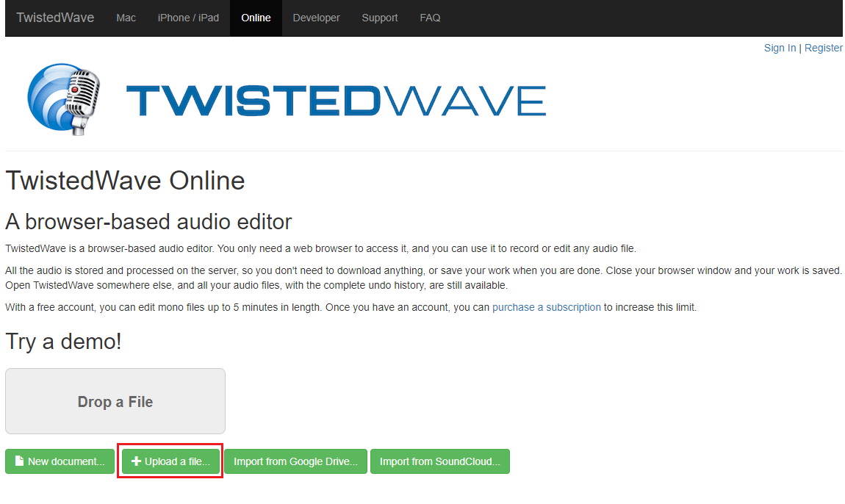Screen dimensions: 845x504
Task: Click the document icon on New document
Action: (19, 461)
